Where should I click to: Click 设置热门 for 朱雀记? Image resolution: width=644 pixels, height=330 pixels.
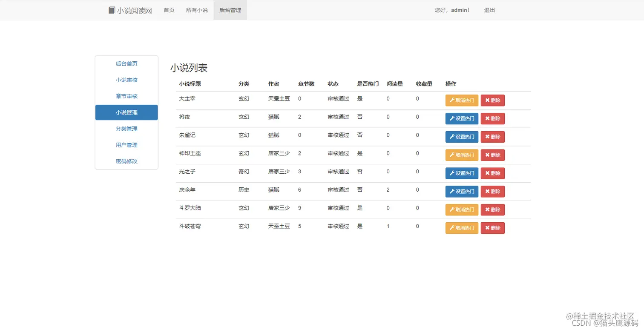[462, 137]
